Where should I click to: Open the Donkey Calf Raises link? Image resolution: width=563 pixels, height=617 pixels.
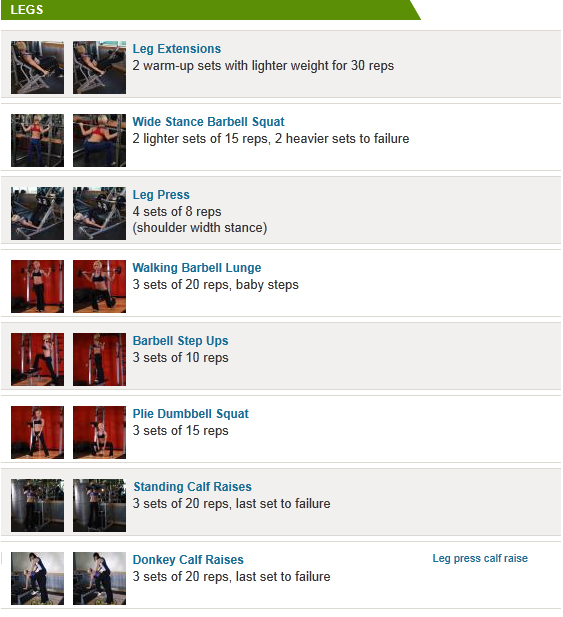click(188, 560)
